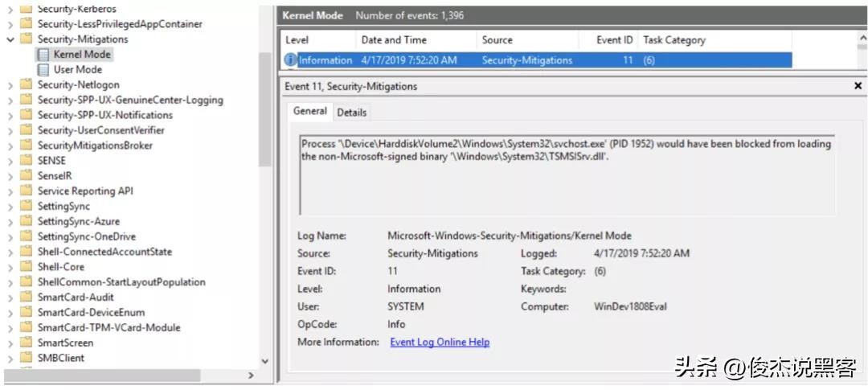Click the information icon in event row
Viewport: 868px width, 390px height.
pos(291,60)
